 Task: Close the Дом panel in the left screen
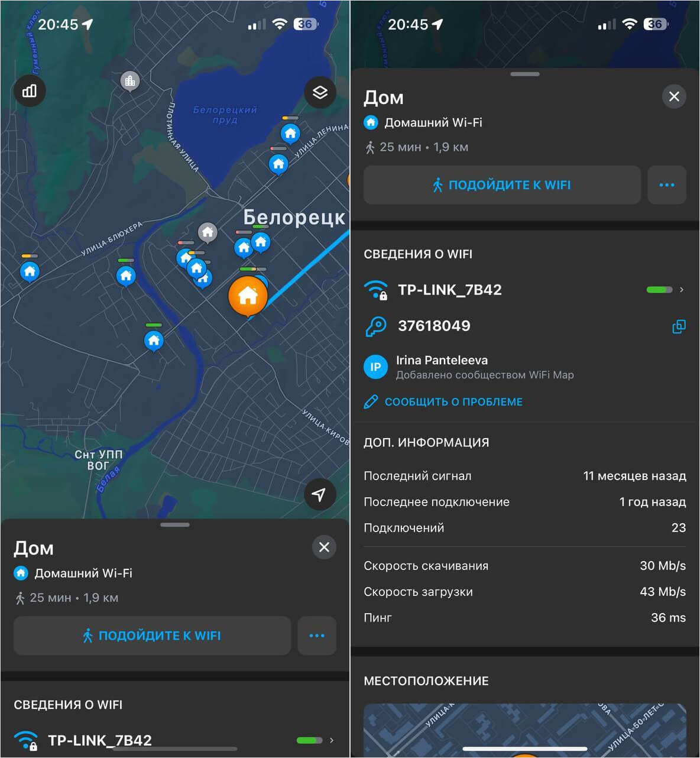324,547
